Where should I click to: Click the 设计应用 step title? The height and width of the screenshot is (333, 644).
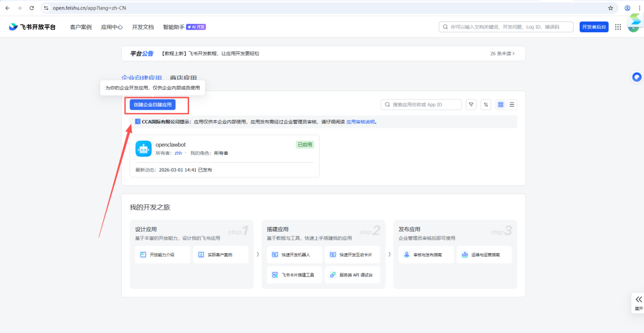(x=146, y=229)
